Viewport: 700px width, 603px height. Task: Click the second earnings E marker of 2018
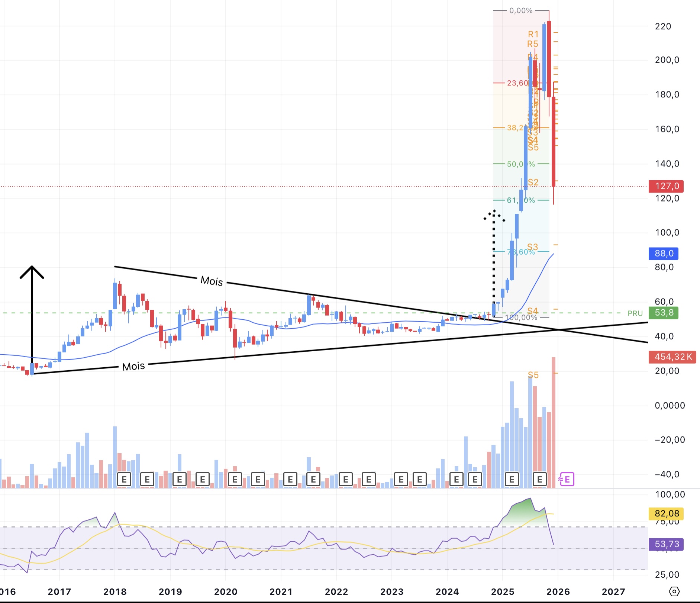(147, 479)
